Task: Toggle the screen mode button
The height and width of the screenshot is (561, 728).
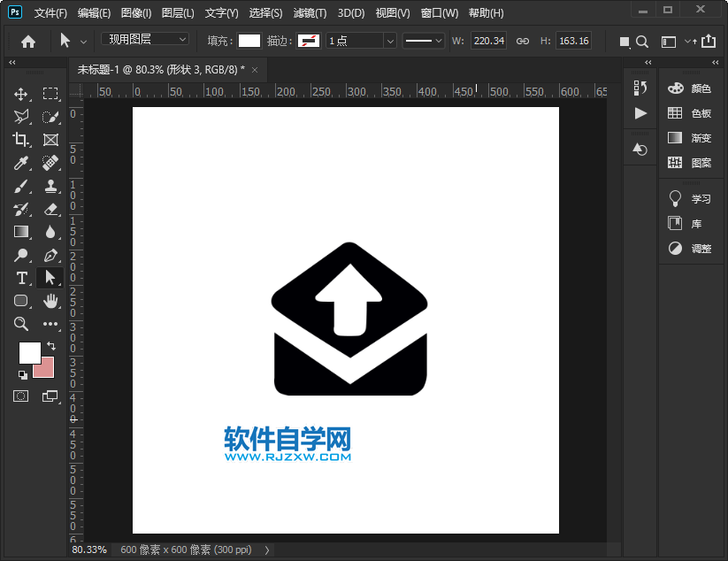Action: tap(50, 396)
